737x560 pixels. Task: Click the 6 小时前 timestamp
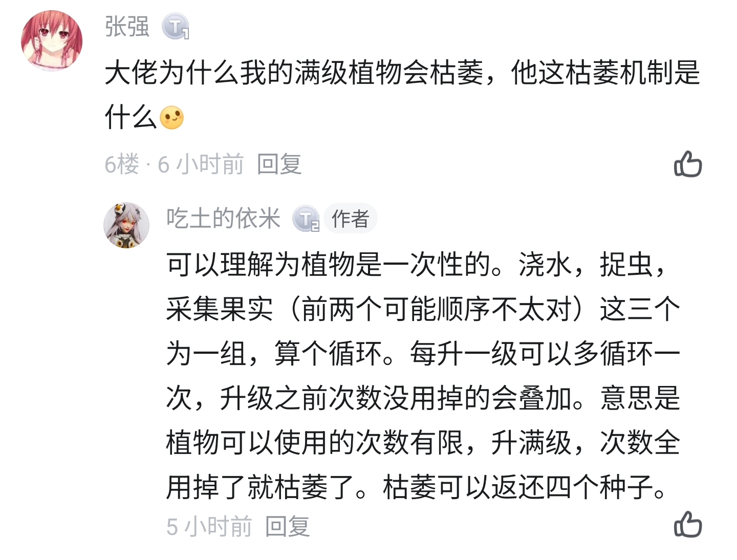201,164
